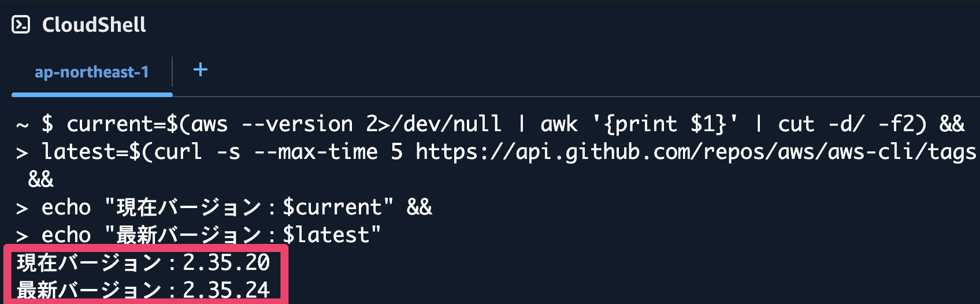Switch to the ap-northeast-1 tab

[92, 72]
